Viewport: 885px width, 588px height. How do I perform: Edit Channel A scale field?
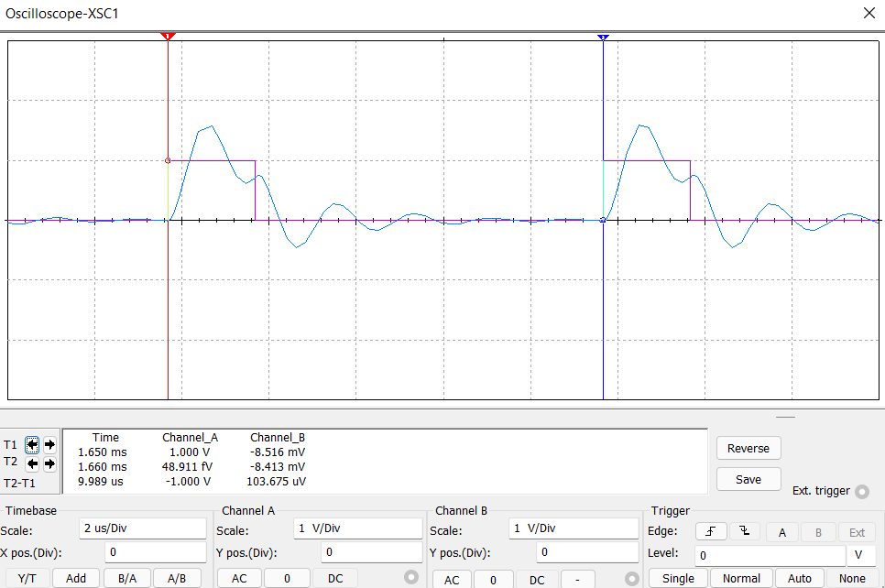click(x=358, y=528)
